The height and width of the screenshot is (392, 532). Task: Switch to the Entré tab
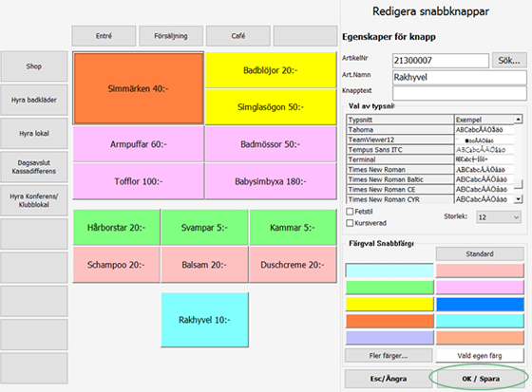[x=104, y=36]
